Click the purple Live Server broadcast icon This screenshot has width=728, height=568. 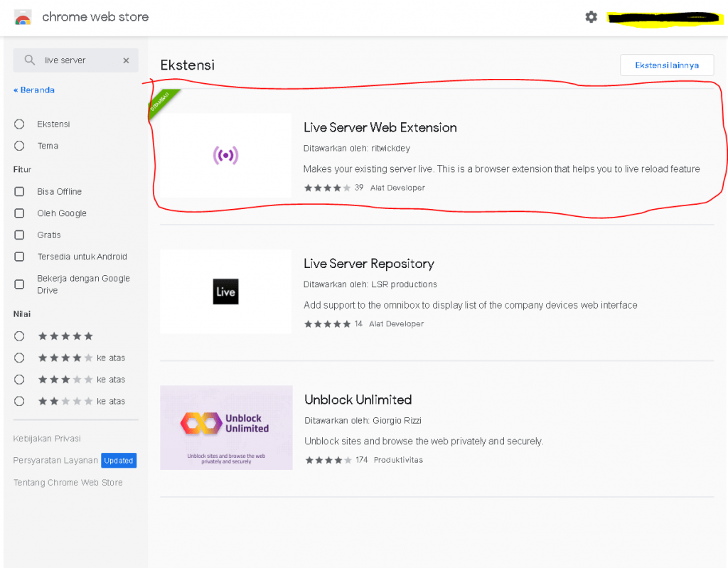[225, 155]
